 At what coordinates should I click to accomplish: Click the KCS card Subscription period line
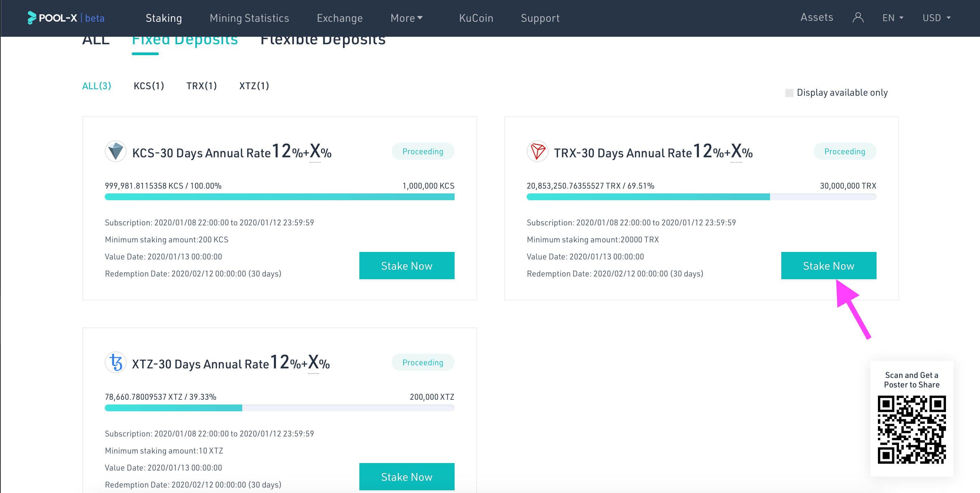tap(209, 222)
